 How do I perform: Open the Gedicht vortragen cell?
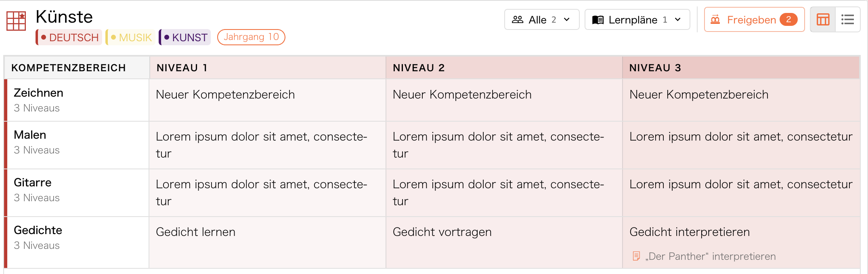[504, 242]
